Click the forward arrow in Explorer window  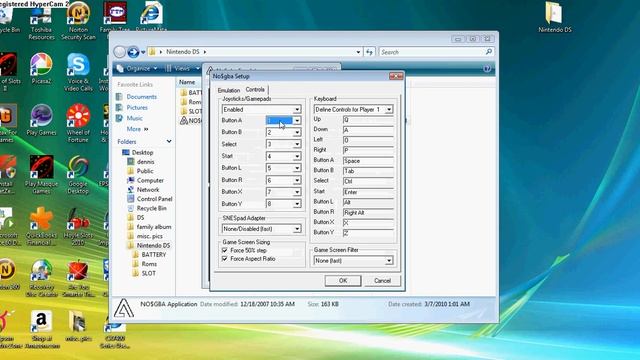(133, 52)
